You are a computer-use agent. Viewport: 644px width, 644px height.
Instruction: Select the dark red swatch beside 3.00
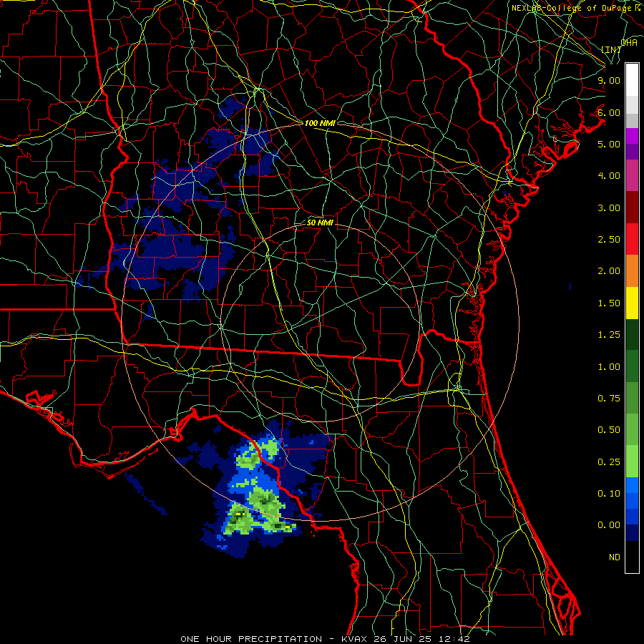coord(632,208)
